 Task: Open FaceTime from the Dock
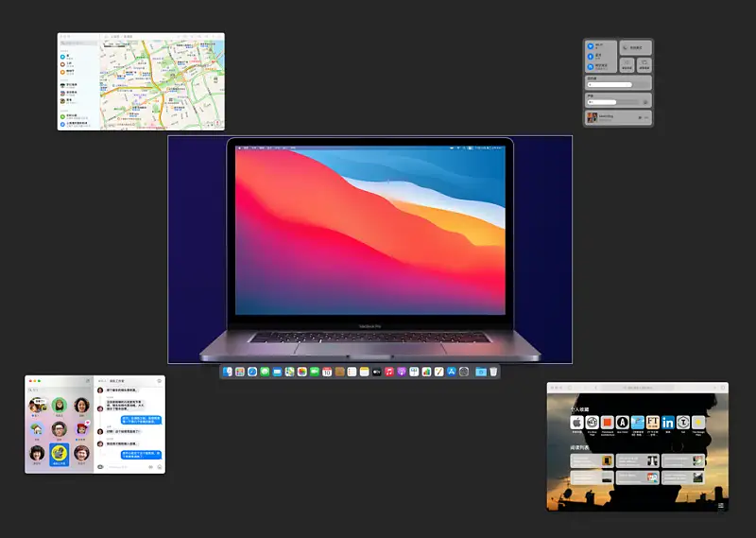pyautogui.click(x=315, y=372)
